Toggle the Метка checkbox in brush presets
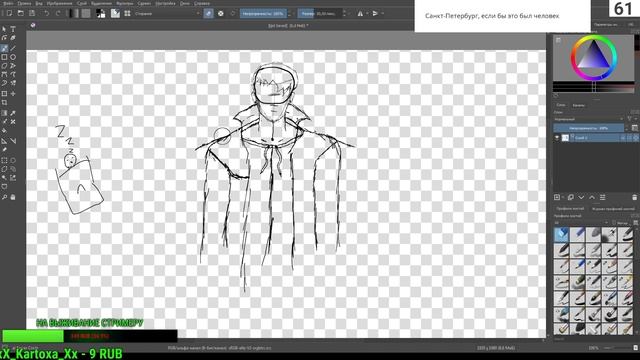 614,223
